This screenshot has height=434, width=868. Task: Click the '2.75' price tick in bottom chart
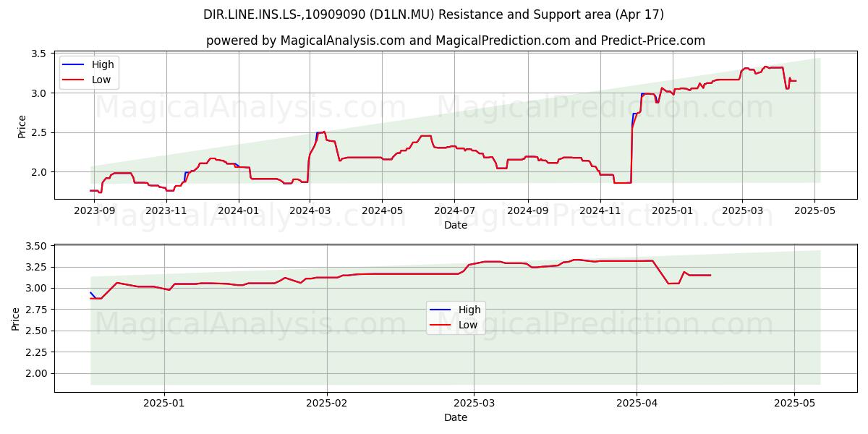36,311
